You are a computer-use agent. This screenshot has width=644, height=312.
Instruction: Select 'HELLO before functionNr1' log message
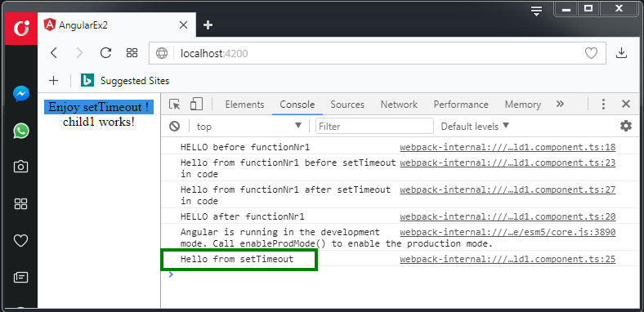[x=245, y=147]
